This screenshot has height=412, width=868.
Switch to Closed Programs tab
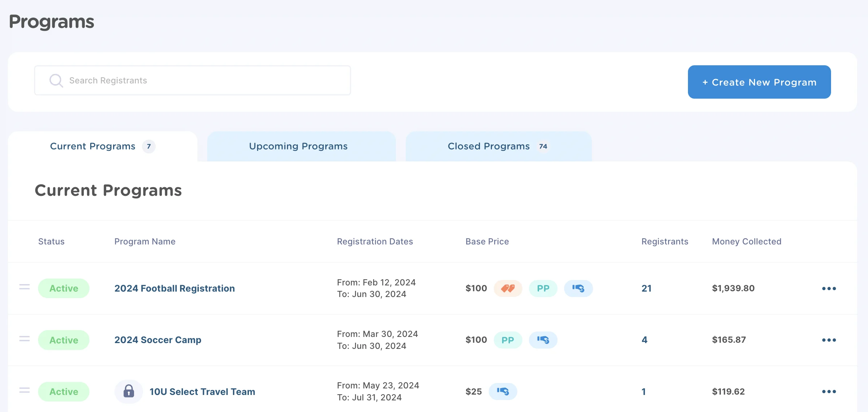(x=497, y=145)
